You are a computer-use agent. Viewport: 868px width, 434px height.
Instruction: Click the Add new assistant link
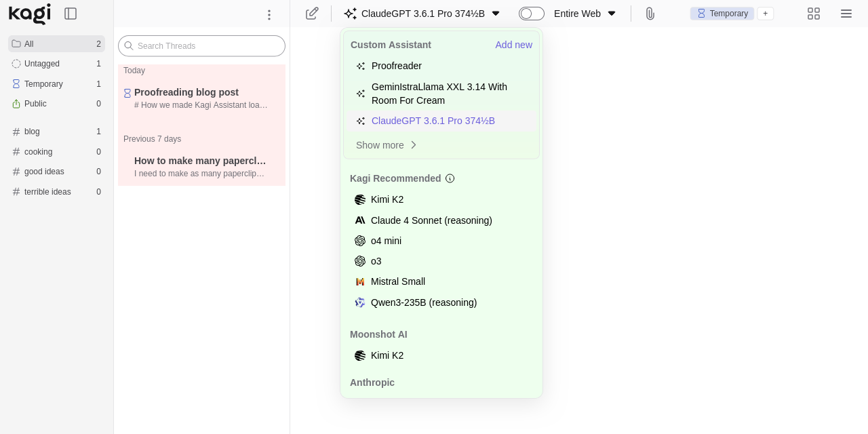click(513, 45)
